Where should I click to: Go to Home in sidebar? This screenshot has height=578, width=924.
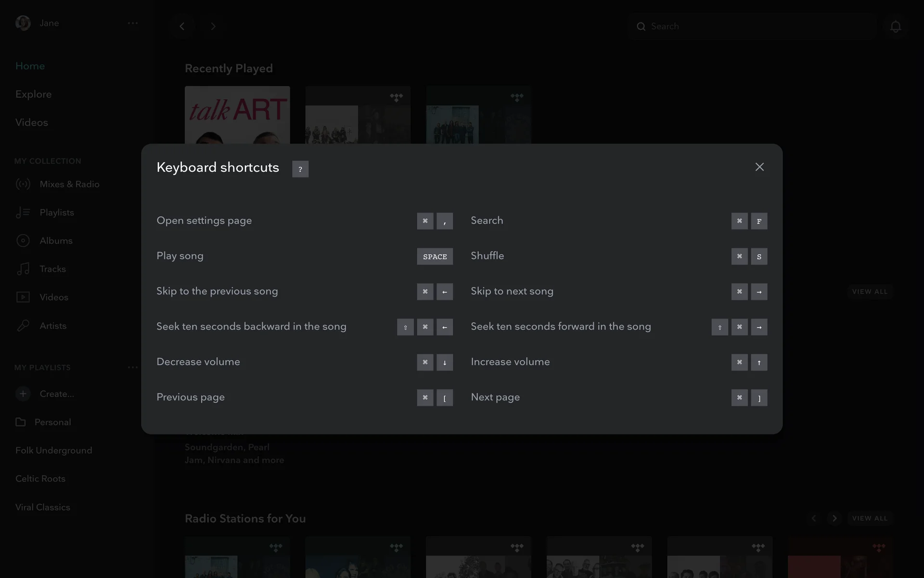pos(30,66)
